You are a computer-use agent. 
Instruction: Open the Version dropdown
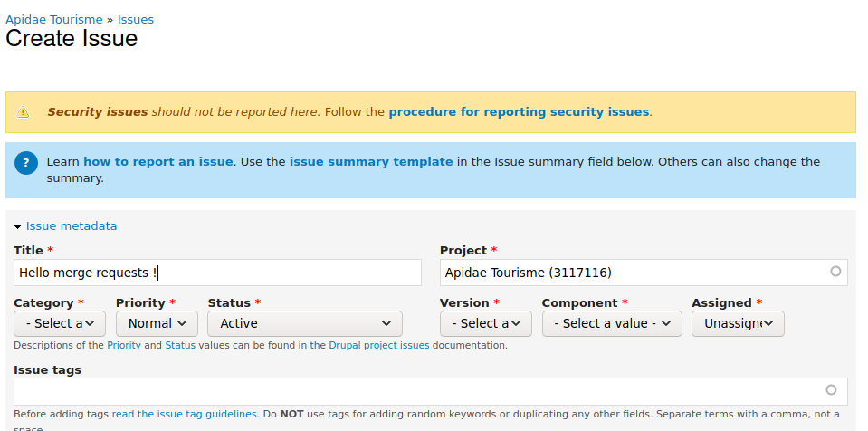pyautogui.click(x=485, y=323)
